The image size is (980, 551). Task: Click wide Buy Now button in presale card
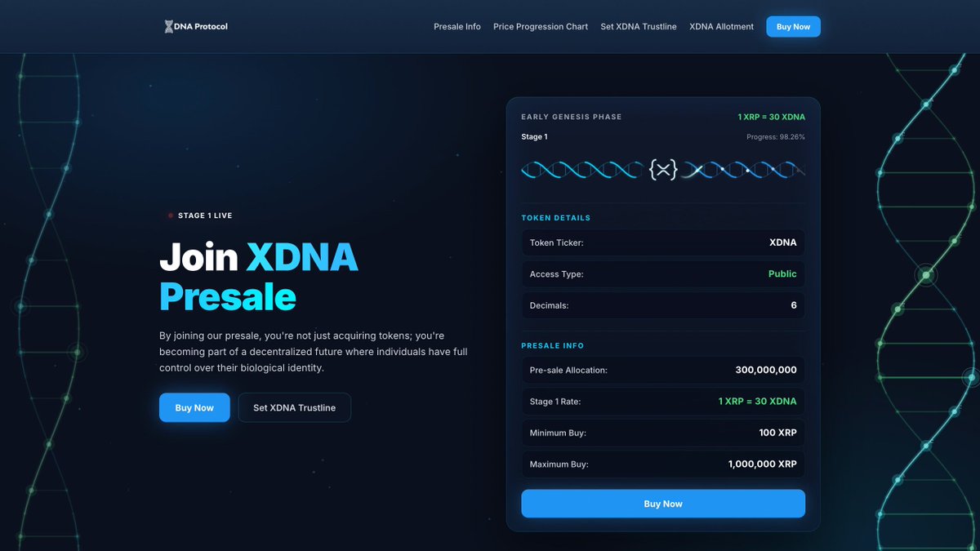[663, 504]
